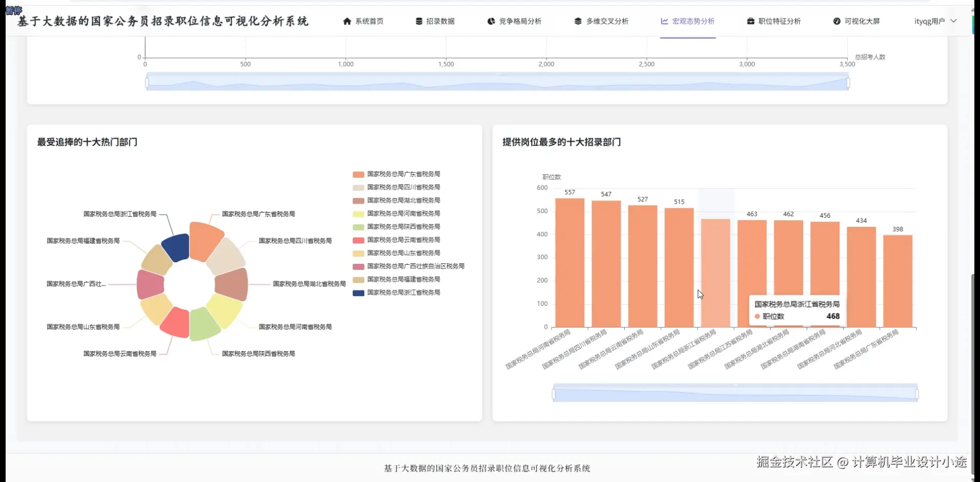This screenshot has width=980, height=482.
Task: Click the home icon beside 系统首页
Action: pyautogui.click(x=347, y=21)
